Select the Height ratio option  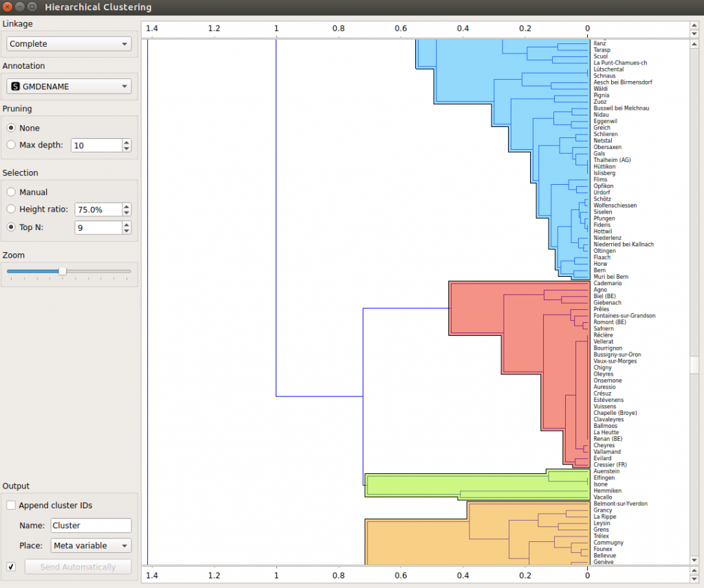tap(12, 210)
